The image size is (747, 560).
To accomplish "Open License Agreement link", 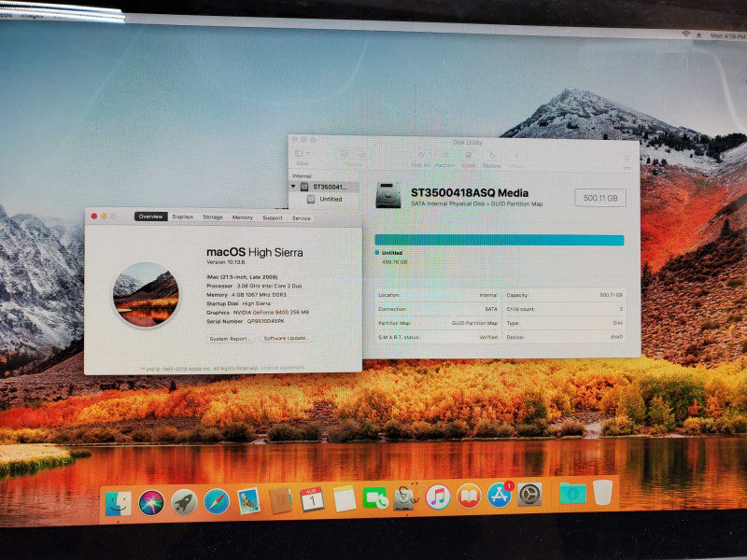I will coord(282,368).
